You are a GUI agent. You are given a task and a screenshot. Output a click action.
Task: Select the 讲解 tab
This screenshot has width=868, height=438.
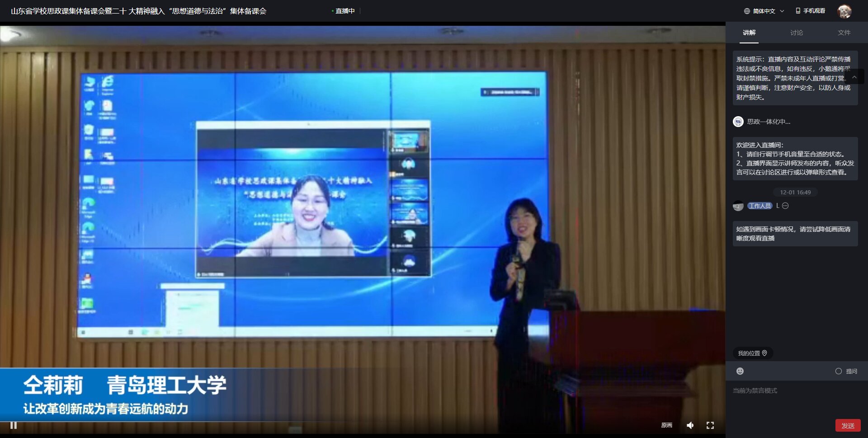coord(749,33)
